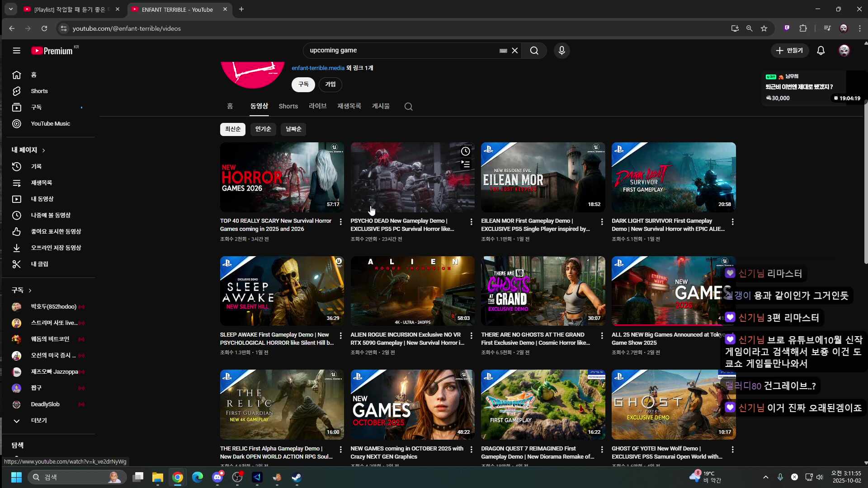Open more options for EILEAN MOR video

pyautogui.click(x=602, y=221)
